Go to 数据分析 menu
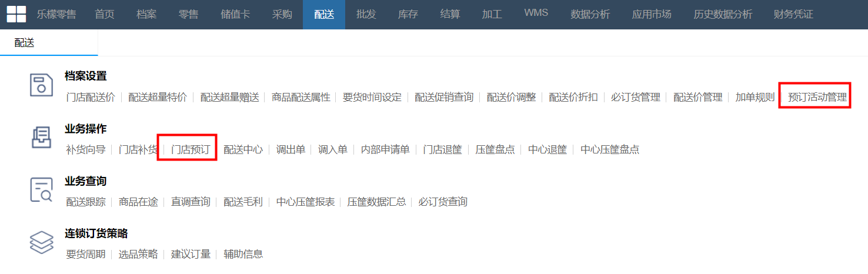 coord(590,14)
